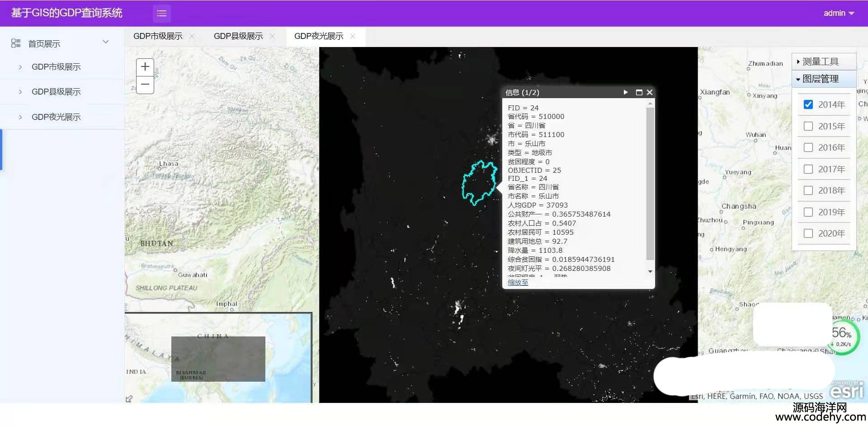Enable the 2018年 layer
The image size is (868, 426).
pyautogui.click(x=808, y=190)
